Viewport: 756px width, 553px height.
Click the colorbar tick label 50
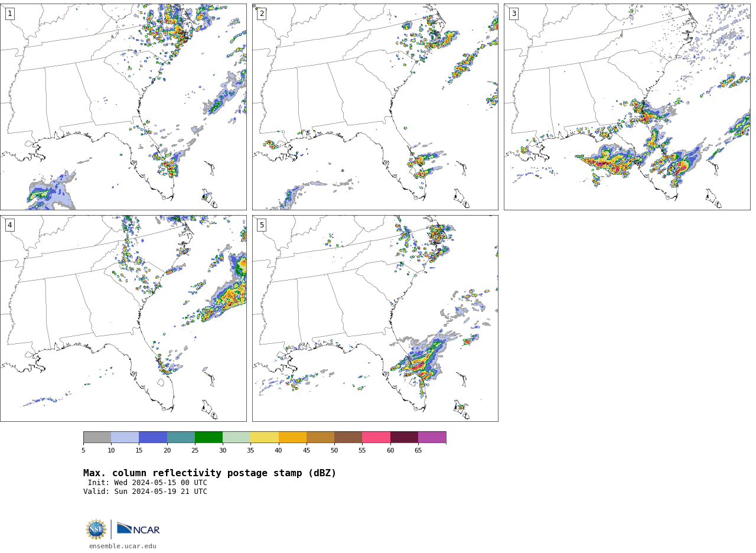pyautogui.click(x=334, y=451)
